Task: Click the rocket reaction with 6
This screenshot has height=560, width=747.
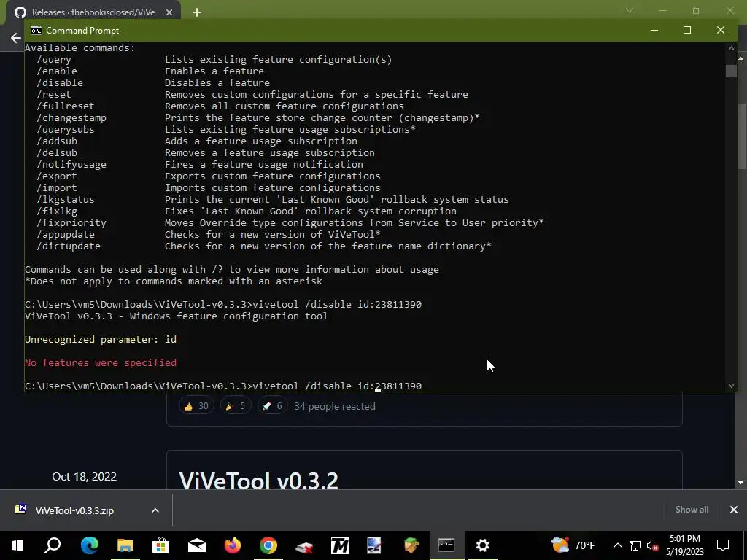Action: coord(273,406)
